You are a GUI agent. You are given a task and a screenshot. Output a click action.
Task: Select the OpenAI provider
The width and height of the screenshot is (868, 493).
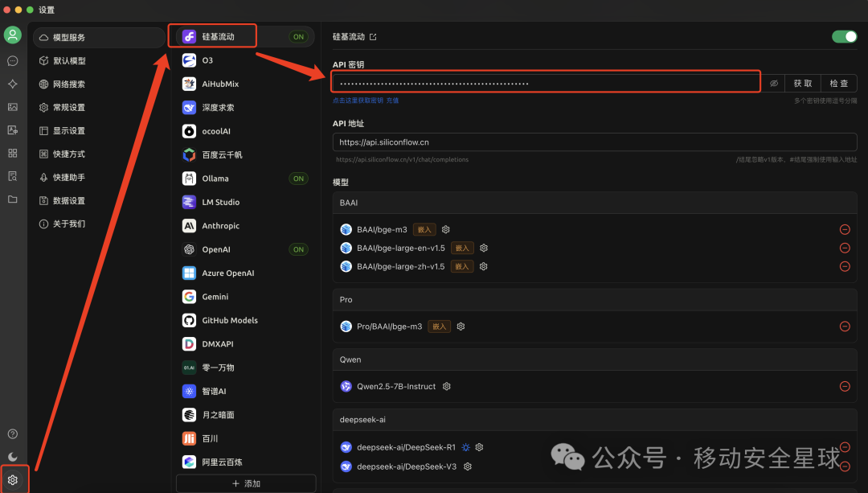(245, 249)
